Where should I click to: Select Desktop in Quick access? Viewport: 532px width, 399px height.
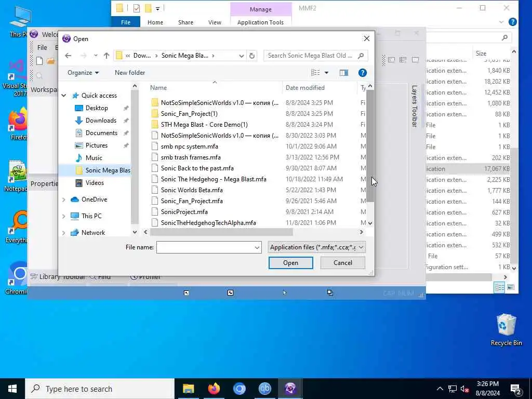pyautogui.click(x=97, y=108)
